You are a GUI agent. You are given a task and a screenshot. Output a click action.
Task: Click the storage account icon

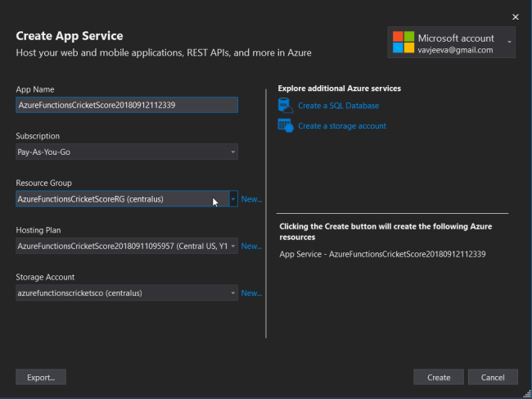pos(286,125)
